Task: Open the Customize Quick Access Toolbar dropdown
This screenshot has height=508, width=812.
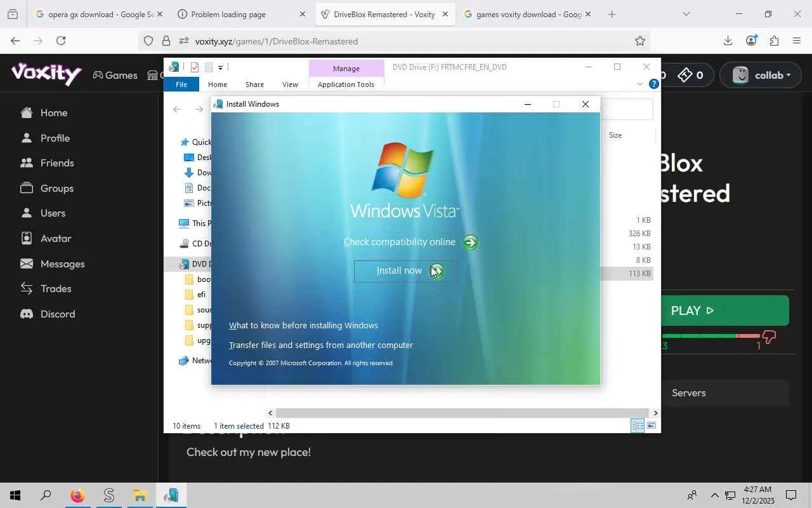Action: (x=220, y=67)
